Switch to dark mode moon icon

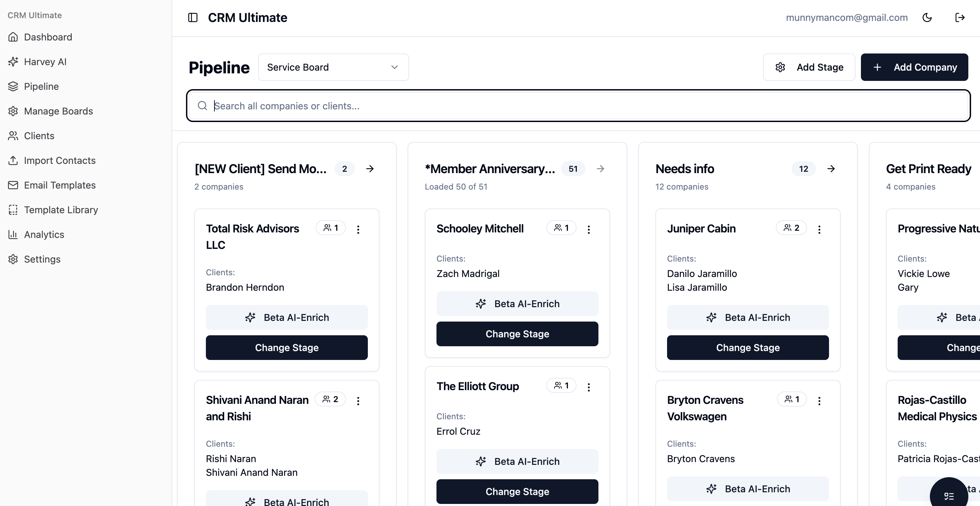click(927, 17)
